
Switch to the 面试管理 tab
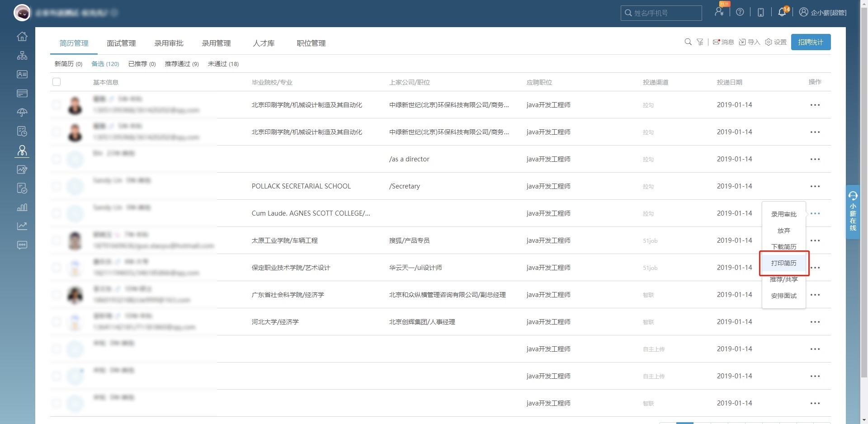[x=121, y=43]
